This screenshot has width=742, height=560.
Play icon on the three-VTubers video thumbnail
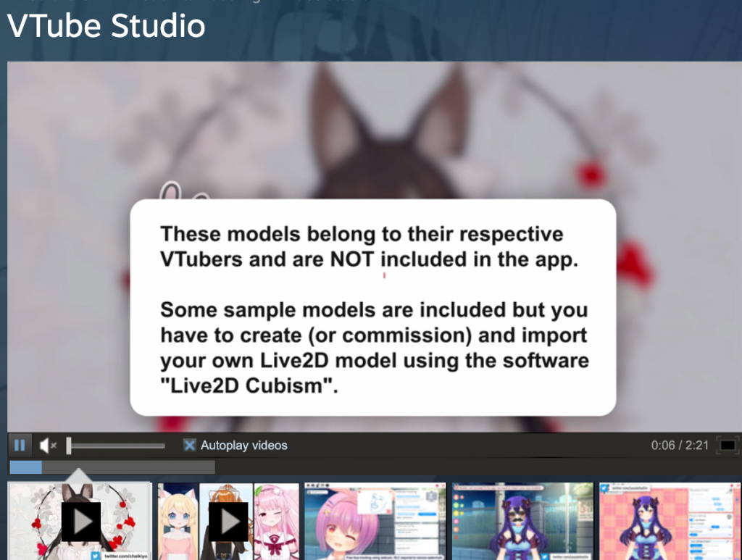click(x=228, y=521)
